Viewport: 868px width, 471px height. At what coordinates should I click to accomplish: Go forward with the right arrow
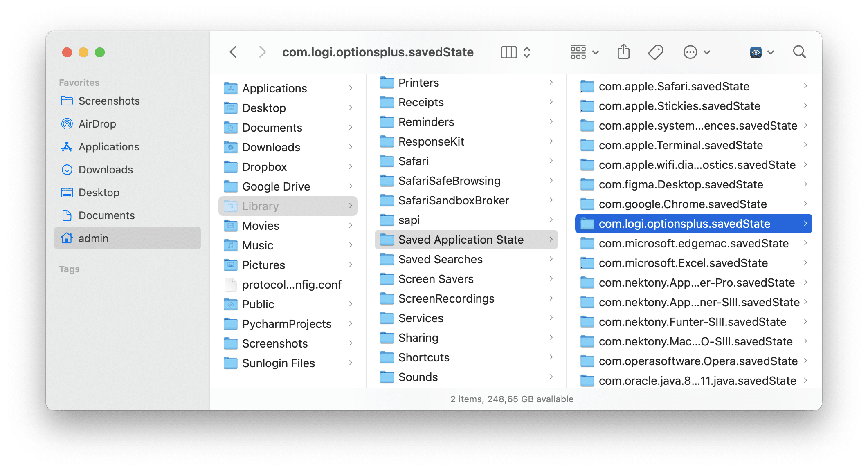coord(262,52)
